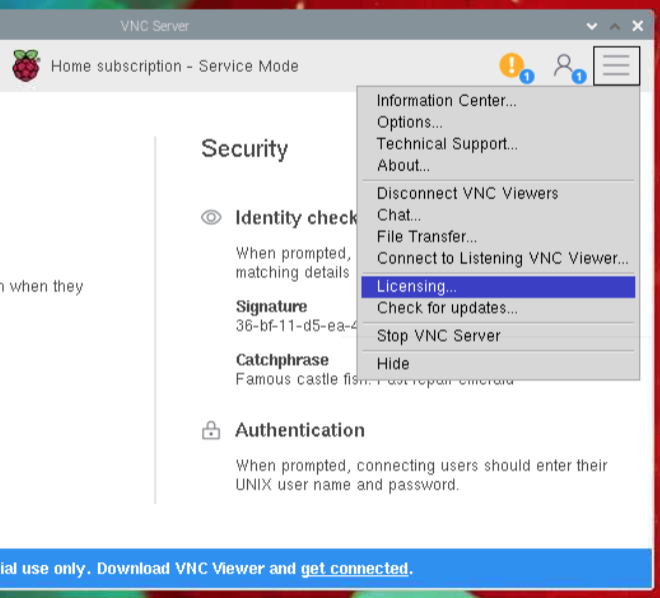Open Information Center from menu
Viewport: 660px width, 598px height.
[x=498, y=101]
